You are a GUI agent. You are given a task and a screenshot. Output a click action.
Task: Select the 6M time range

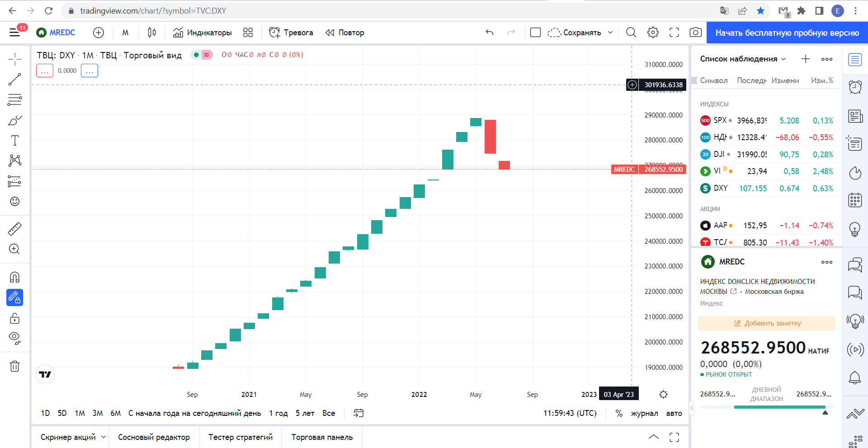click(116, 413)
